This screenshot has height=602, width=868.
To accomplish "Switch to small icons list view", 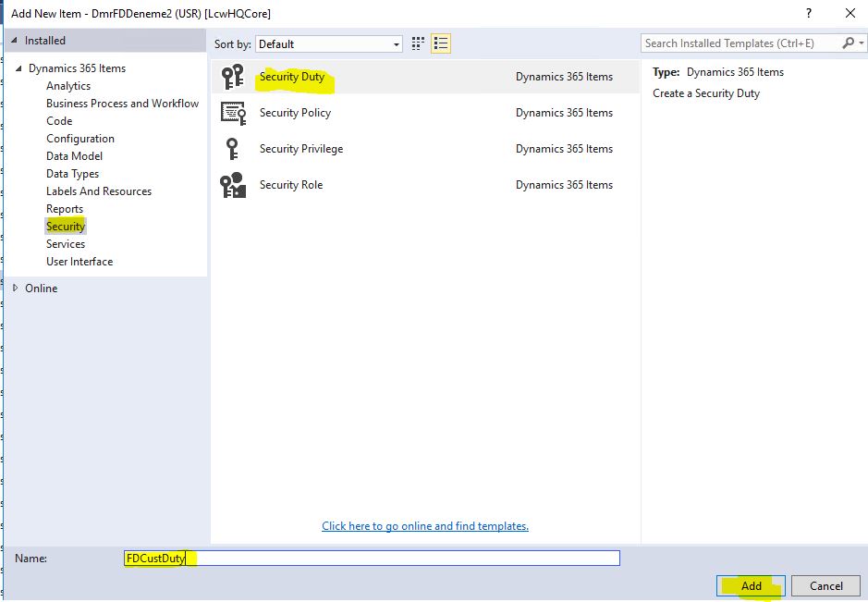I will click(x=441, y=43).
